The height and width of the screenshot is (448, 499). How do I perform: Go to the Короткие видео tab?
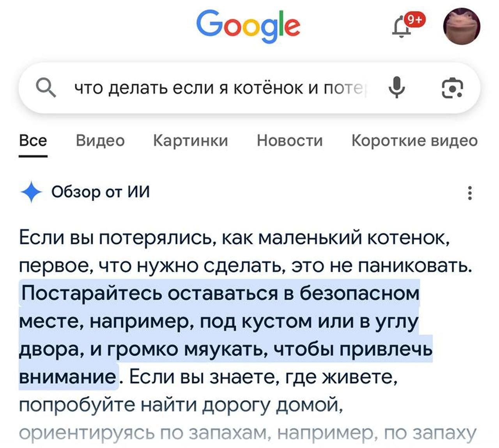414,141
